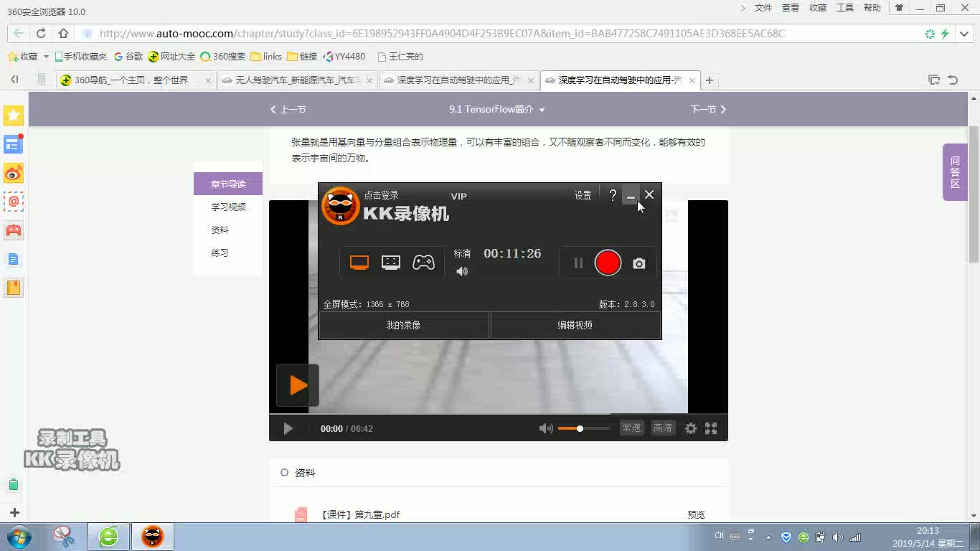Open 我的录像 recordings list
This screenshot has width=980, height=551.
tap(404, 325)
